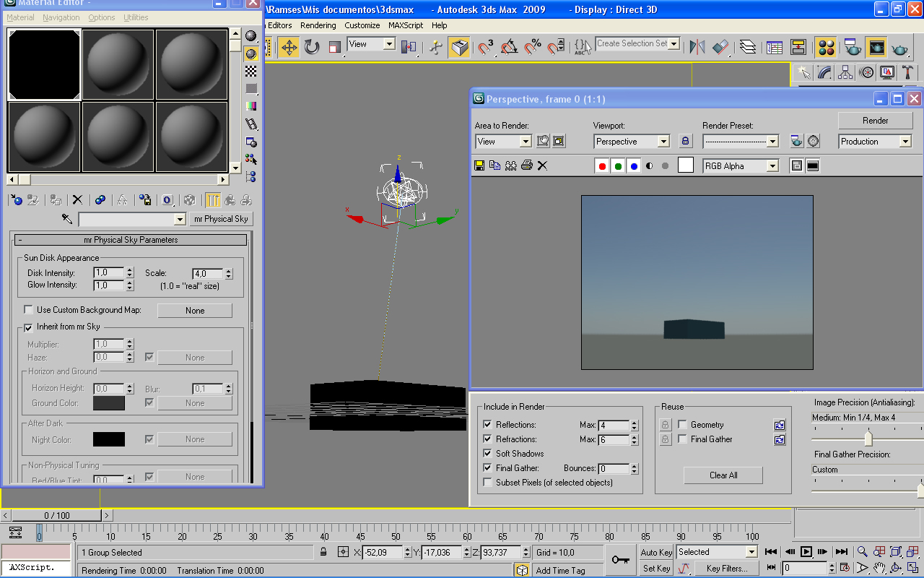Viewport: 924px width, 578px height.
Task: Click Get Material icon in Material Editor
Action: click(17, 200)
